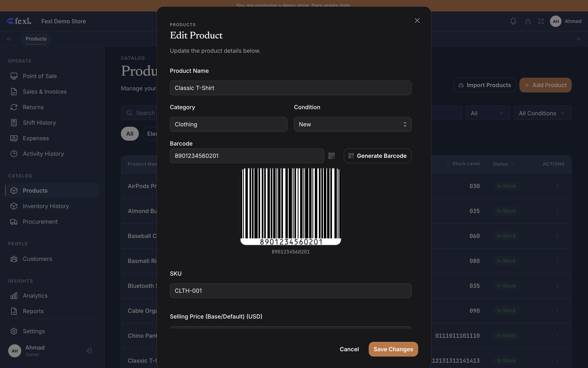Open the Condition dropdown showing New
Screen dimensions: 588x368
[353, 124]
